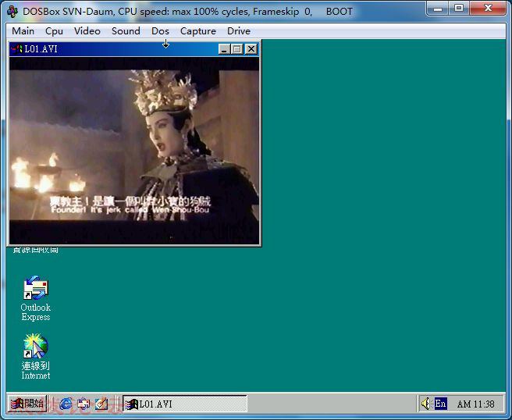Screen dimensions: 512x420
Task: Minimize the L01.AVI video window
Action: pos(224,49)
